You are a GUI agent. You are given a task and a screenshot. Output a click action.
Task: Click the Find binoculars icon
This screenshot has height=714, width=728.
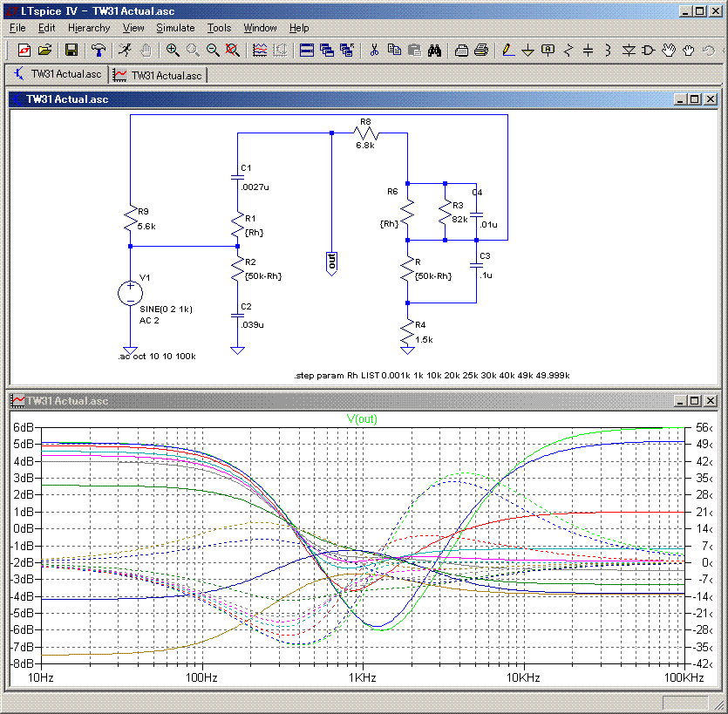[434, 50]
